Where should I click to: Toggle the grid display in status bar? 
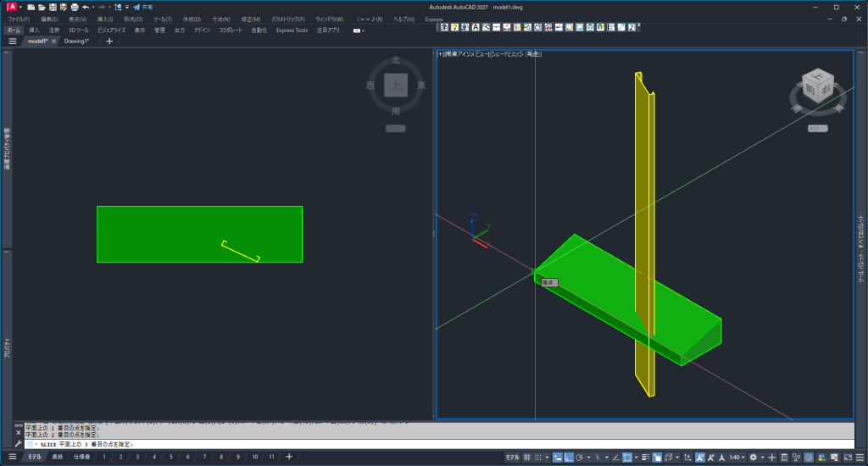click(x=527, y=457)
